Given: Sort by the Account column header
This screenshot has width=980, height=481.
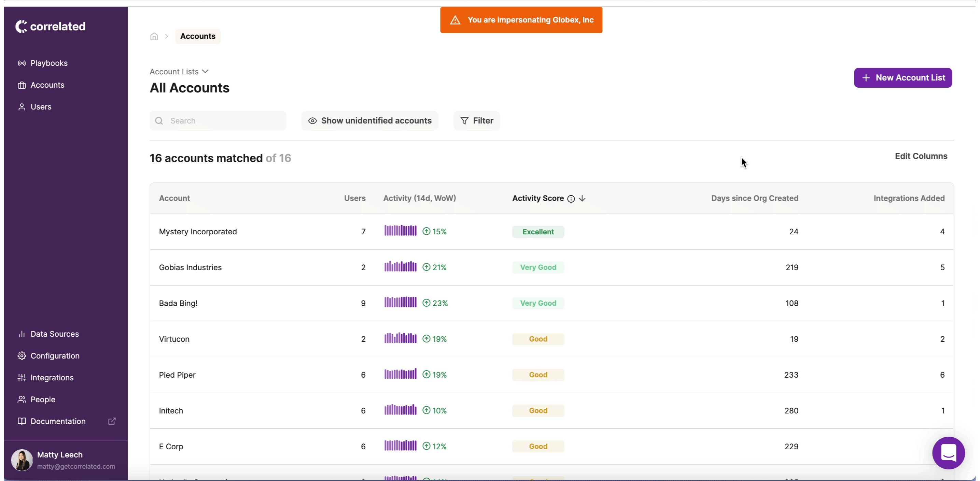Looking at the screenshot, I should click(174, 198).
